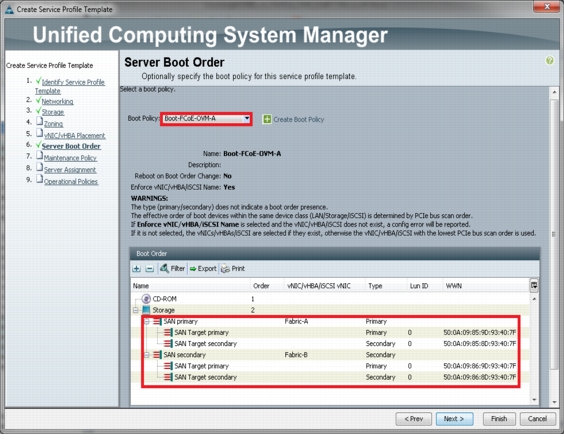Collapse the SAN secondary node

147,355
